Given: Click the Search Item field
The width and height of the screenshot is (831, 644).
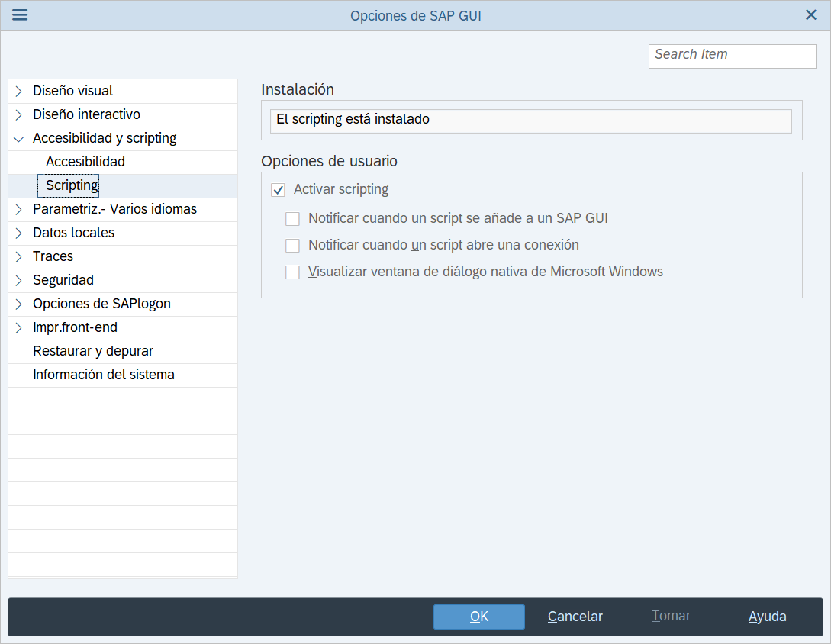Looking at the screenshot, I should [732, 56].
